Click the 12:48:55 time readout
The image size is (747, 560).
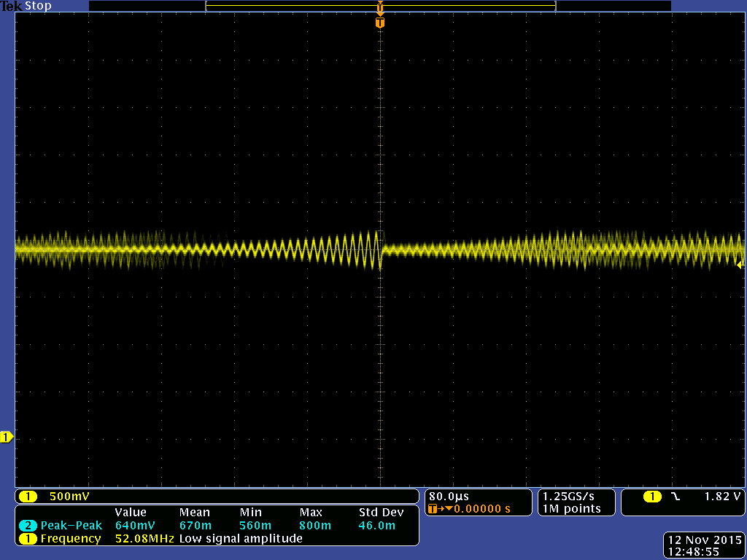(x=693, y=553)
